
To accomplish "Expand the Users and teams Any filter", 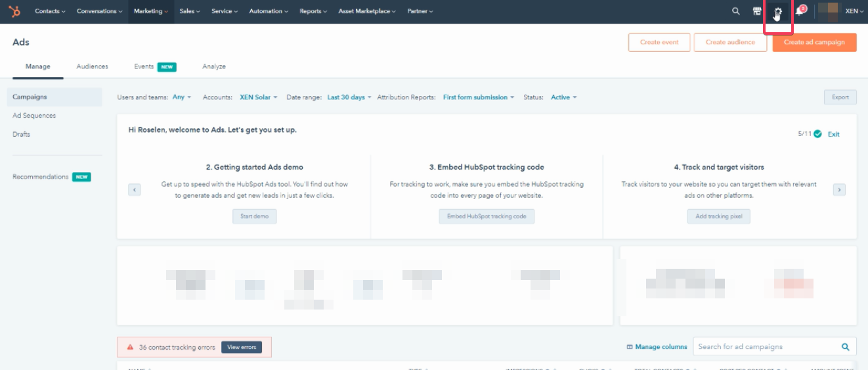I will tap(182, 97).
